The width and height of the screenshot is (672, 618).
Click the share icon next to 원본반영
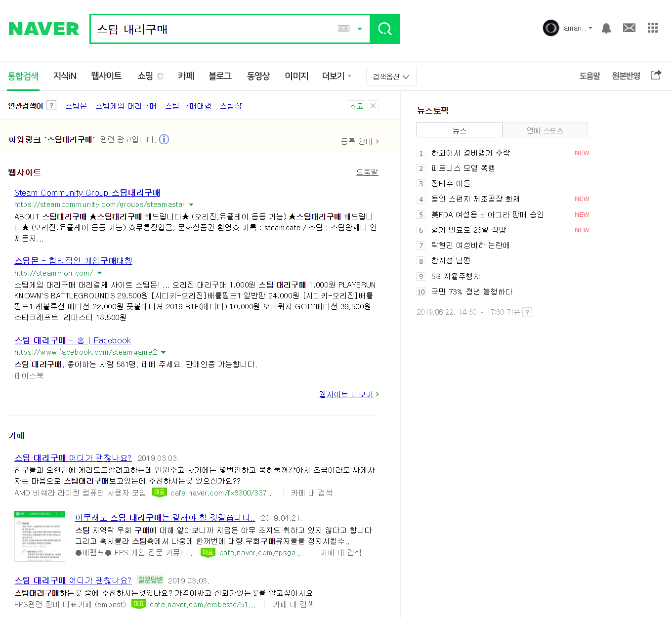[656, 75]
